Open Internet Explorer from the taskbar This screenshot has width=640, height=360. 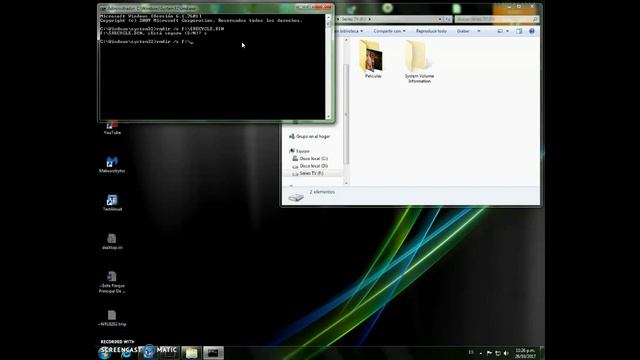[126, 353]
